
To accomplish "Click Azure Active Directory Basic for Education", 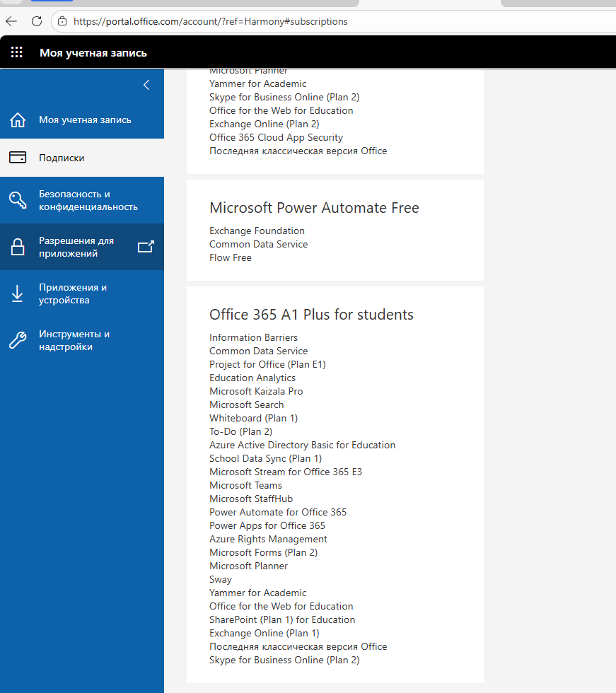I will (x=302, y=445).
